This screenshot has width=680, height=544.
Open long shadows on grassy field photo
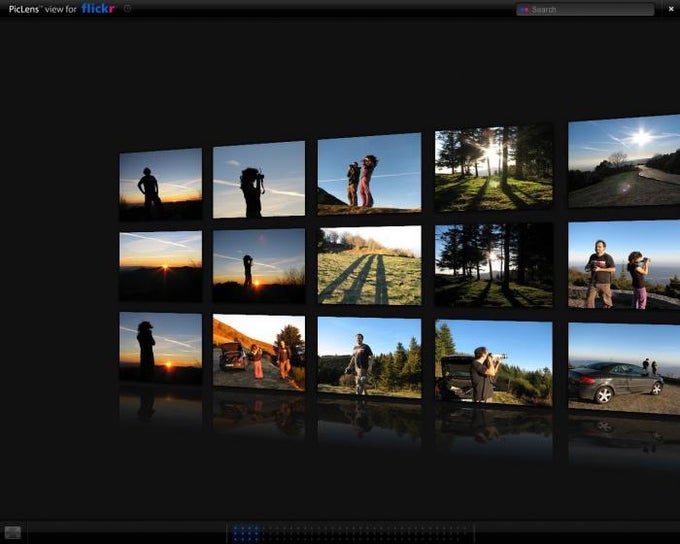pyautogui.click(x=369, y=265)
